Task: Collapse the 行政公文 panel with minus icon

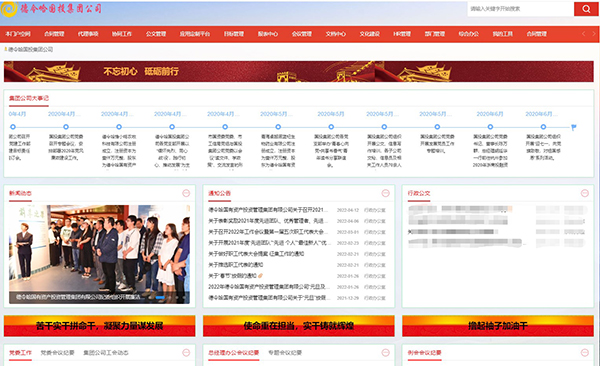Action: 585,193
